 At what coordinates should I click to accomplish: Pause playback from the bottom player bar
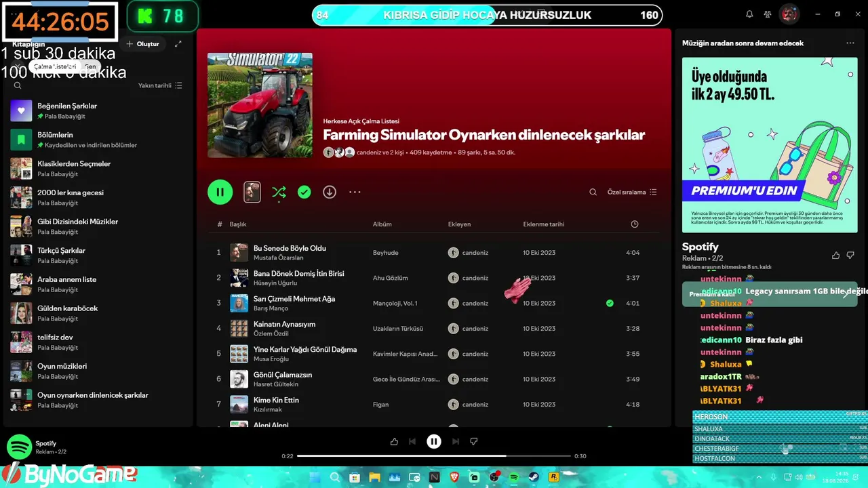coord(434,441)
